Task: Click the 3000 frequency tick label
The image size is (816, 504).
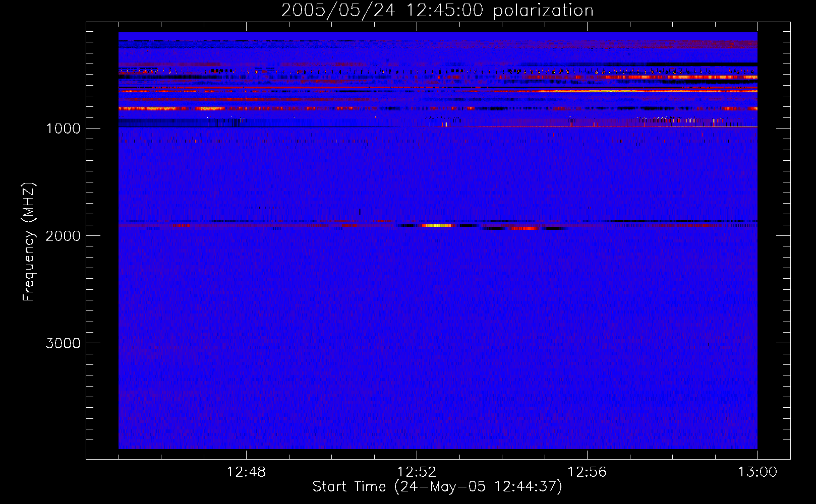Action: [x=63, y=343]
